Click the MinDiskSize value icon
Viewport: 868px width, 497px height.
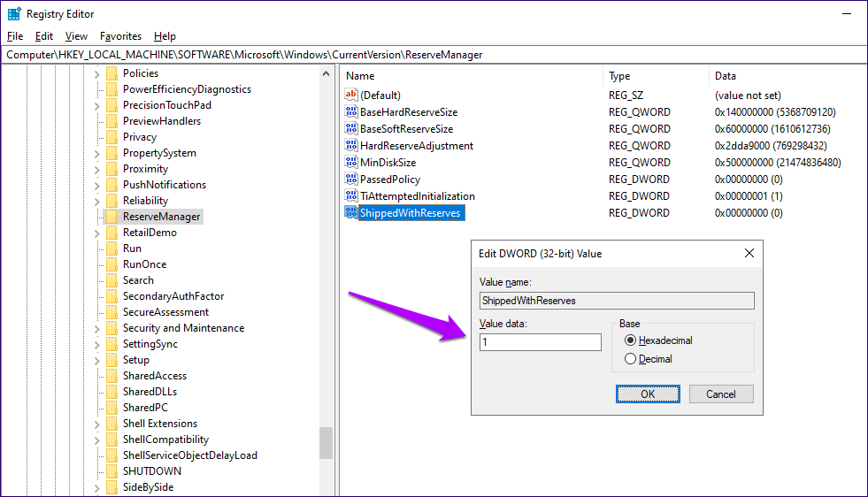(351, 162)
